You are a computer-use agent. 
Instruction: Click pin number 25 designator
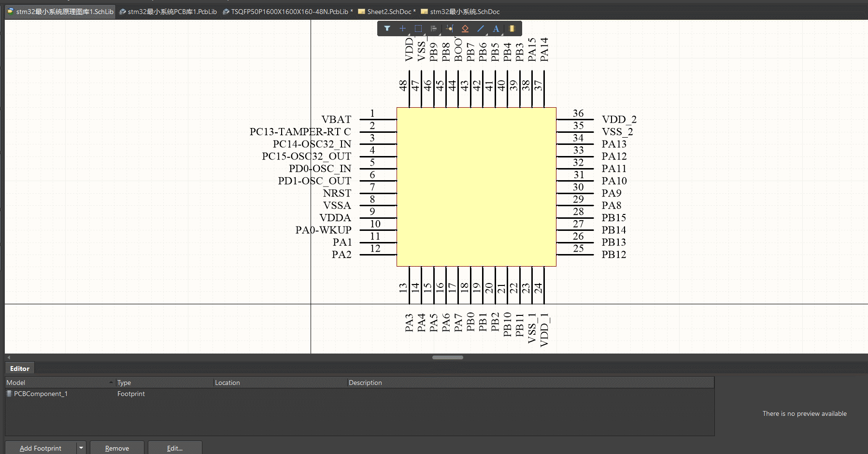[578, 249]
